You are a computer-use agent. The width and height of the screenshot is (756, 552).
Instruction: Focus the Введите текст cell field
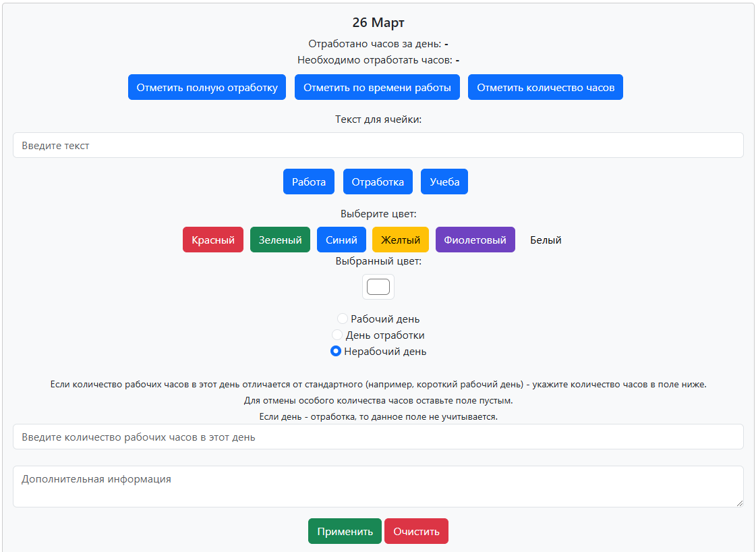pyautogui.click(x=378, y=146)
